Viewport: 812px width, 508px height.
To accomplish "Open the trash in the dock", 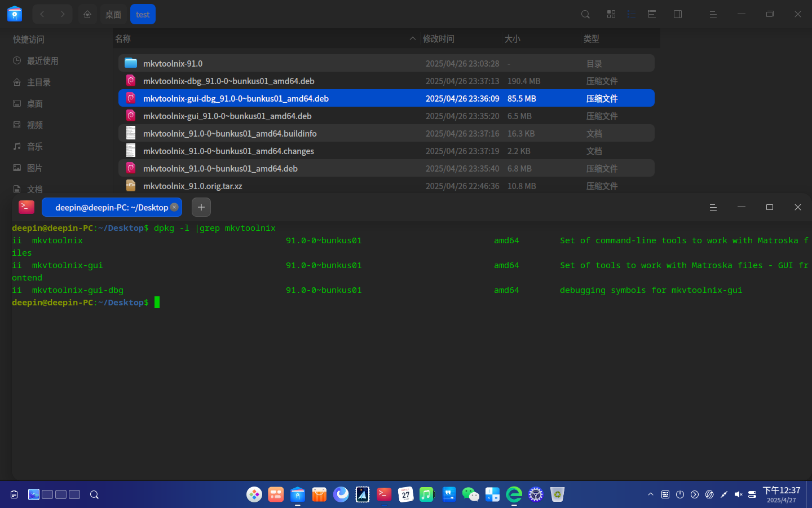I will (x=557, y=494).
